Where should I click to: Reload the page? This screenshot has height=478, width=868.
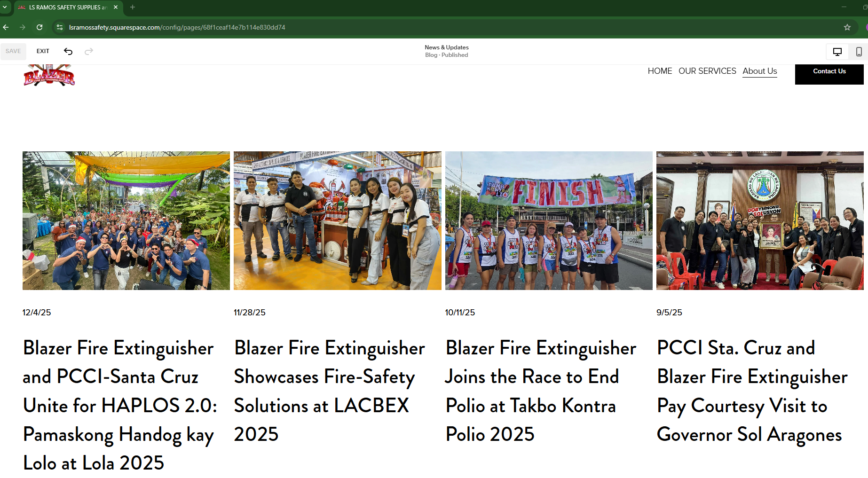point(39,27)
